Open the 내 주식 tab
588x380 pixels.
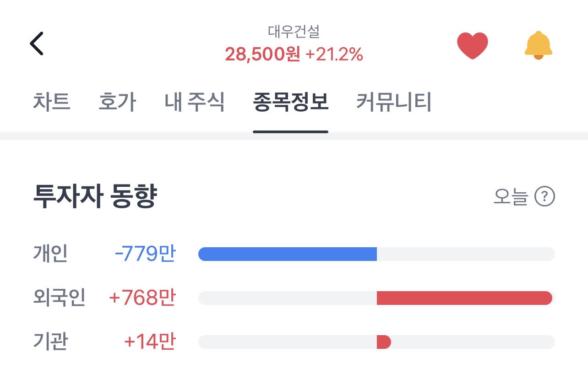(195, 102)
